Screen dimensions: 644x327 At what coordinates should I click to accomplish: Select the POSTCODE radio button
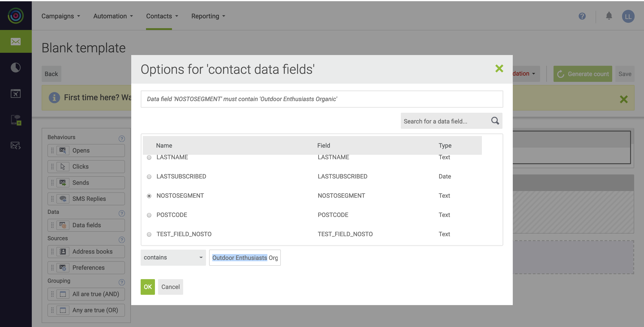click(149, 215)
